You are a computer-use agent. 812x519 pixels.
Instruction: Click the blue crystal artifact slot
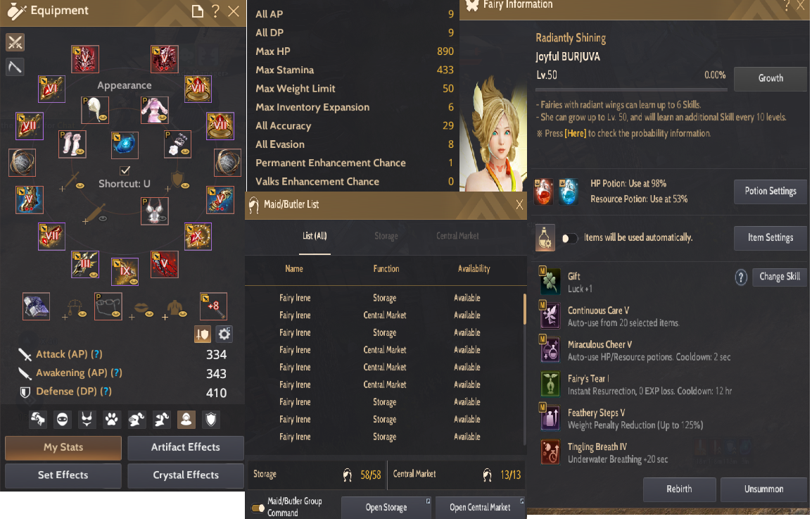[125, 145]
